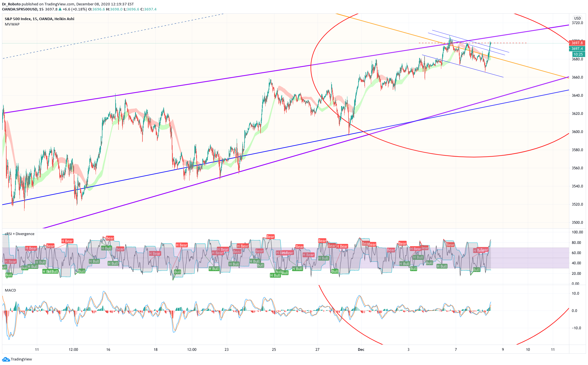The height and width of the screenshot is (365, 588).
Task: Click the 27 date label on time axis
Action: tap(317, 350)
